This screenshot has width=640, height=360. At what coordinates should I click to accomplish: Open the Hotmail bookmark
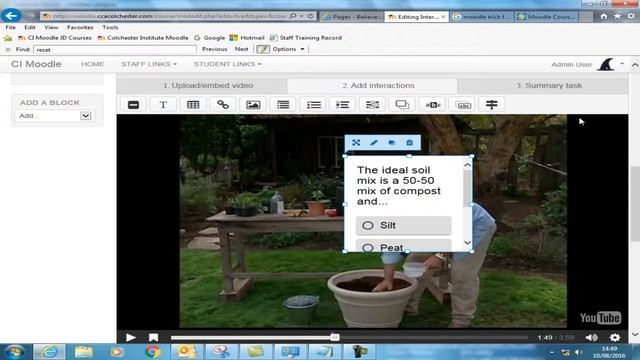pos(247,38)
